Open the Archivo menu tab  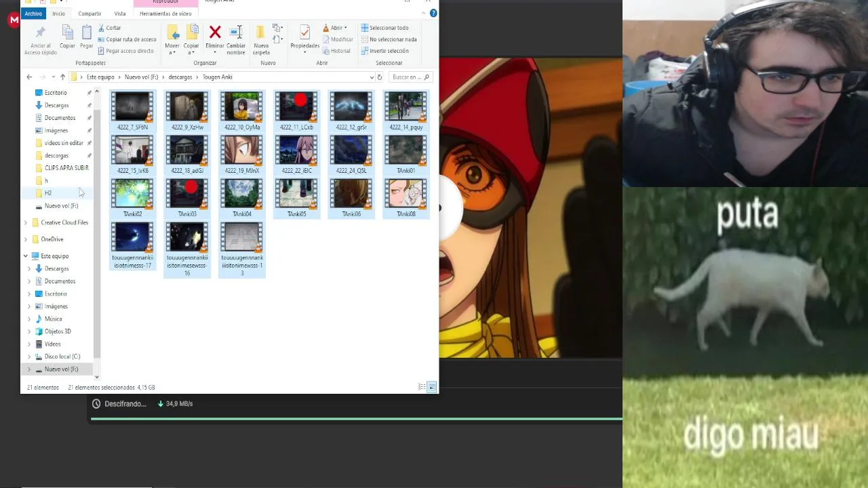[33, 14]
